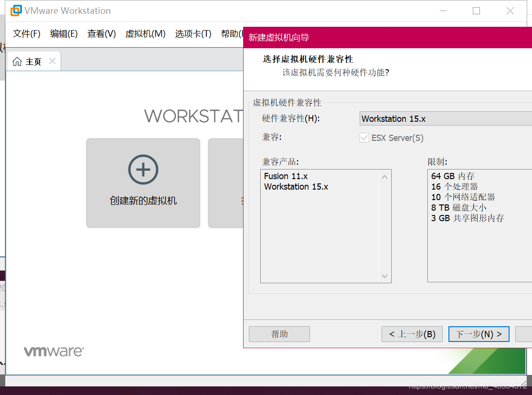Click the 新建虚拟机向导 dialog title bar
The height and width of the screenshot is (395, 532).
387,38
